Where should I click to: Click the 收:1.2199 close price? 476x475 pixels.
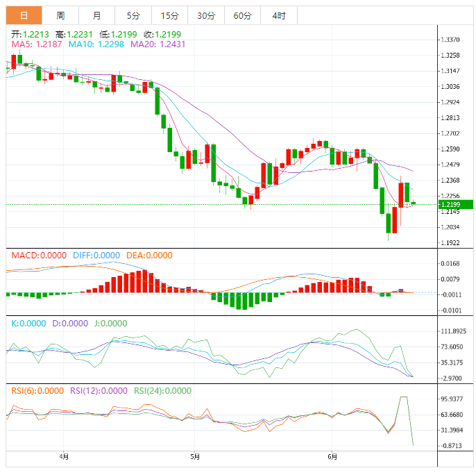162,34
